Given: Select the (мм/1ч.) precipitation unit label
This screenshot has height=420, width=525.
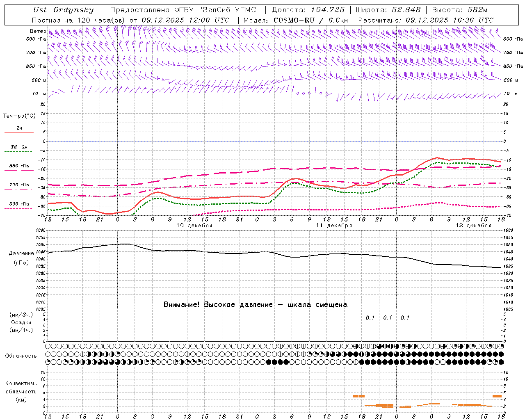Looking at the screenshot, I should pos(21,330).
